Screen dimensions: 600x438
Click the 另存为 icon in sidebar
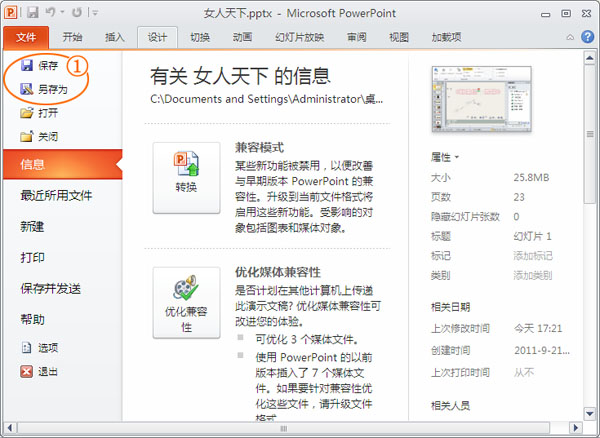pos(27,89)
